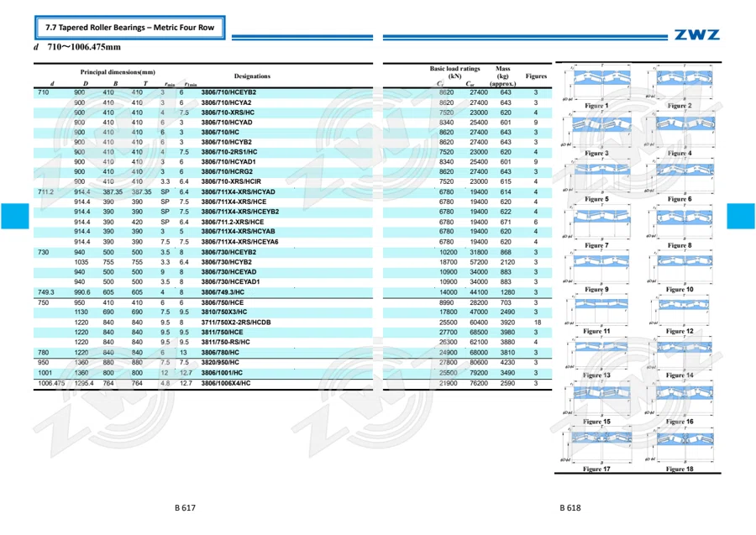This screenshot has width=756, height=535.
Task: Open the Figure 5 bearing diagram
Action: click(x=596, y=176)
